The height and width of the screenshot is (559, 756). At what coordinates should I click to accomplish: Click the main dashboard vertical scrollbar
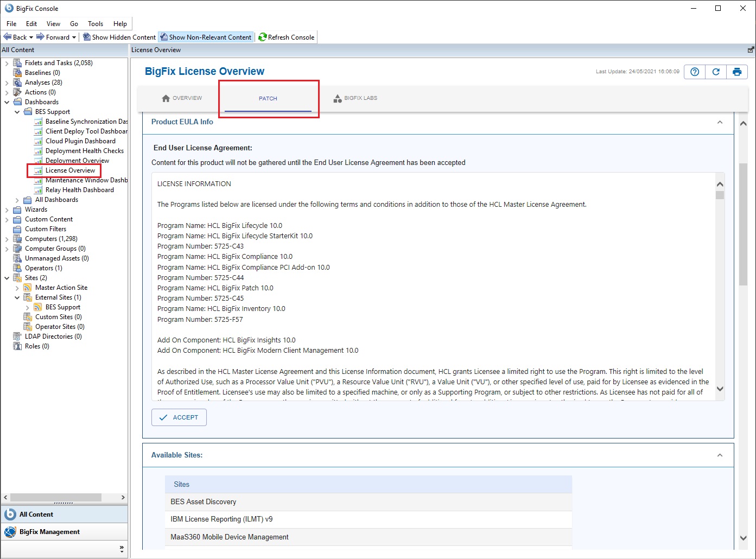tap(744, 224)
